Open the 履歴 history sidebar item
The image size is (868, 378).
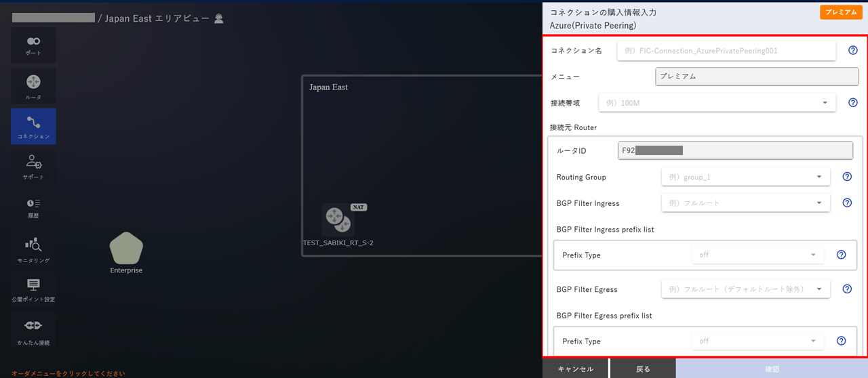pos(33,207)
